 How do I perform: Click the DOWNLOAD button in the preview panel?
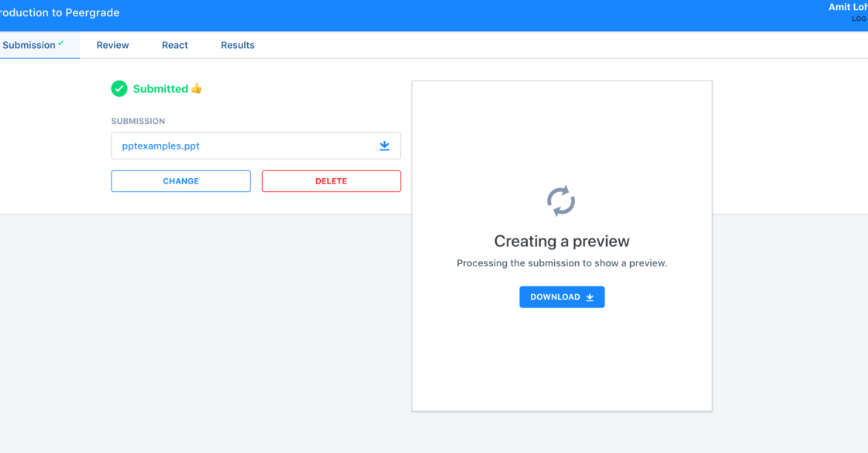[562, 297]
